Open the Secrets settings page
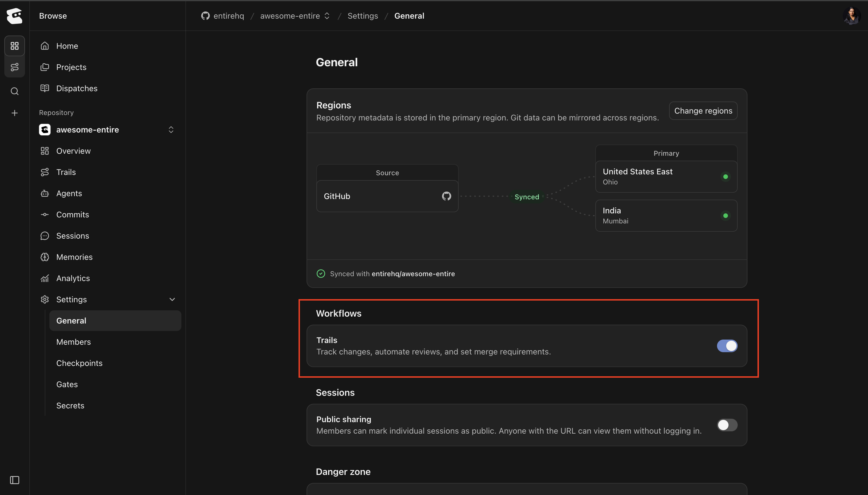 [115, 406]
